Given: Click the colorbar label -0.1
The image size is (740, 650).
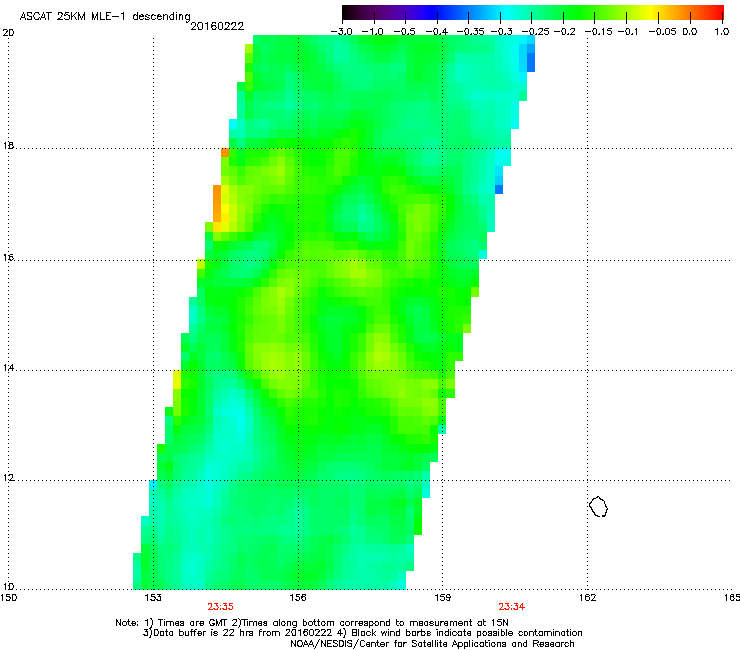Looking at the screenshot, I should (628, 32).
